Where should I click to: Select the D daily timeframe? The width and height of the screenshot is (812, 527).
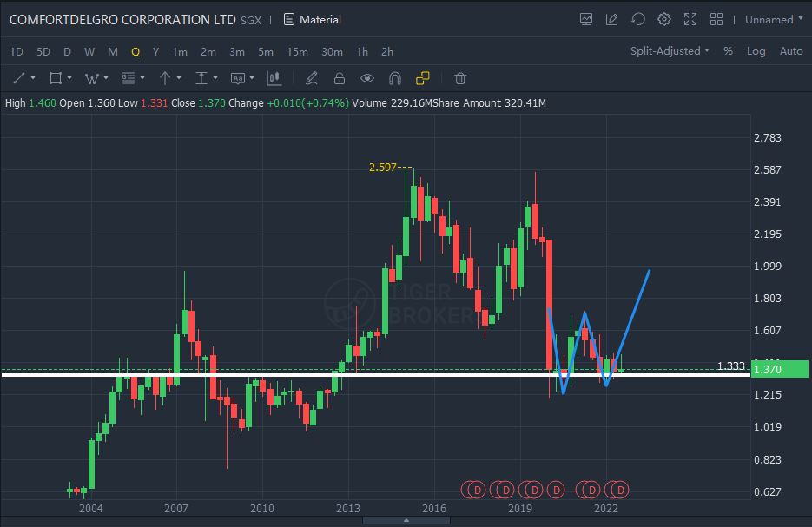click(67, 52)
